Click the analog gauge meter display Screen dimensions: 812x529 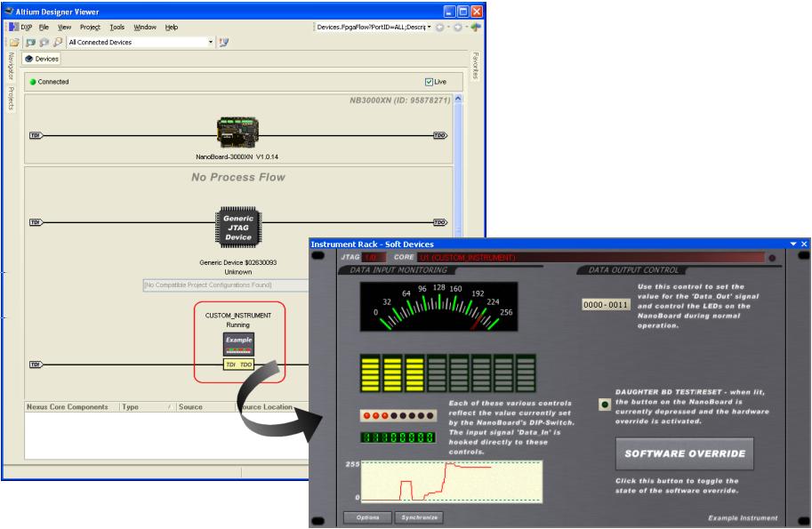(438, 307)
